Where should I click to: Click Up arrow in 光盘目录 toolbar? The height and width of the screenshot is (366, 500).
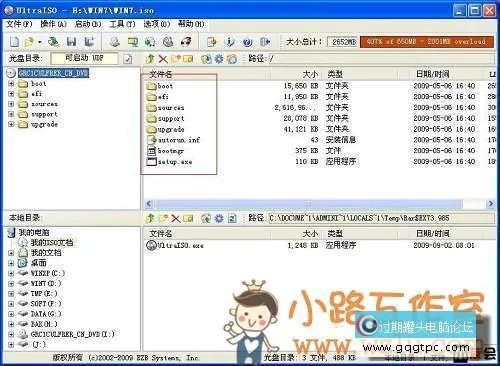(x=150, y=59)
